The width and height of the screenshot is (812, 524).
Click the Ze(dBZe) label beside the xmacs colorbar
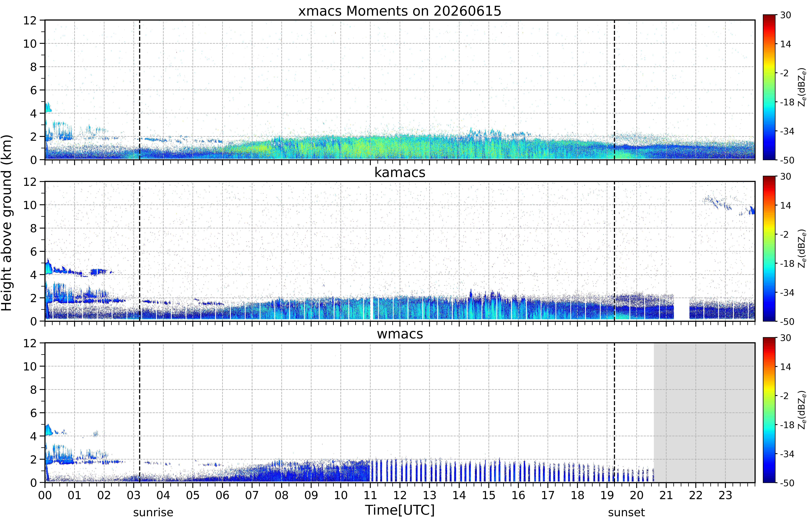802,87
